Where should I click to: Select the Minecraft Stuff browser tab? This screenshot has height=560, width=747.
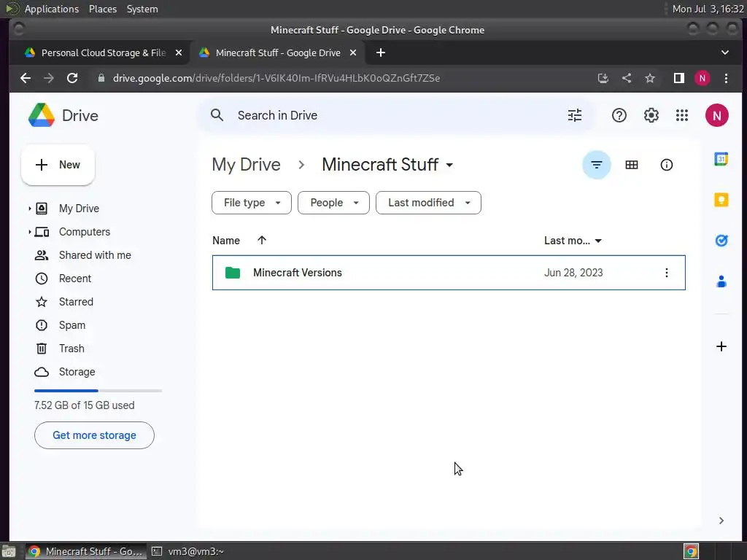pos(277,52)
